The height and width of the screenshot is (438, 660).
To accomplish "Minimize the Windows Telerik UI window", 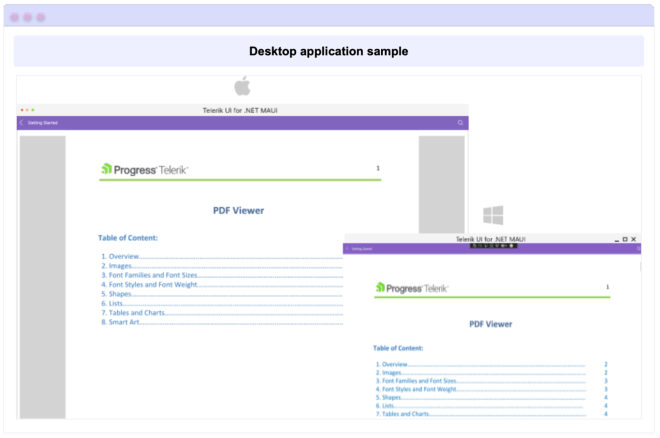I will pos(617,240).
